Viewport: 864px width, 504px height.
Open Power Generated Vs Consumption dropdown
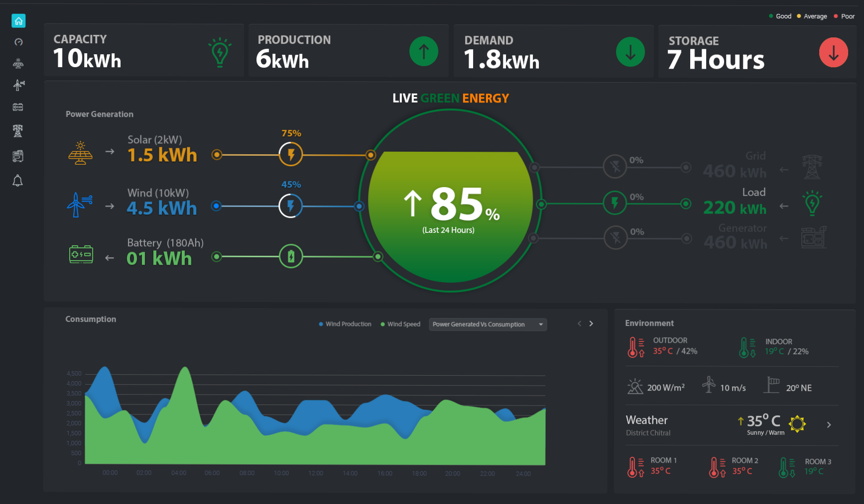point(488,324)
